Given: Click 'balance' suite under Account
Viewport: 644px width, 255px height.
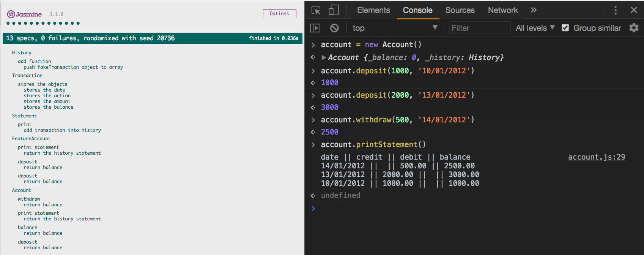Looking at the screenshot, I should 27,228.
